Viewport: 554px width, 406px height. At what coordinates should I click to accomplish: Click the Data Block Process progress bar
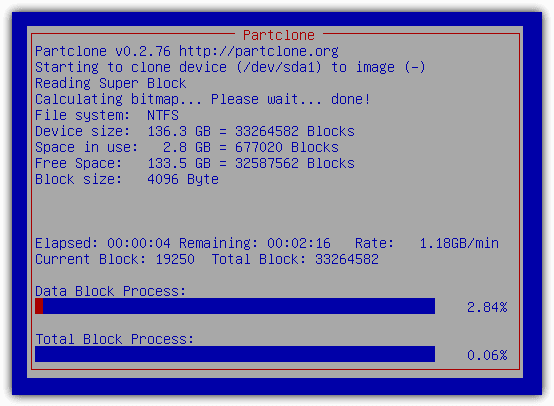235,306
